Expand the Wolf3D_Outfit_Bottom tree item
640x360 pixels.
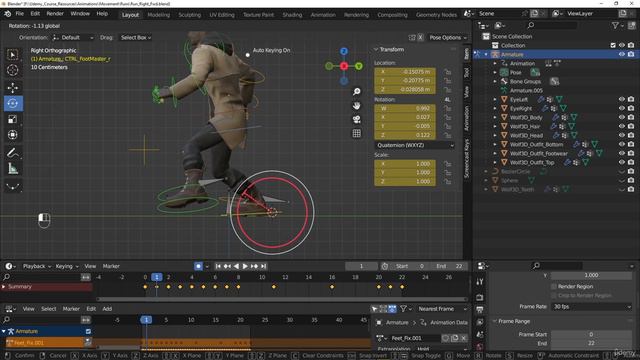(495, 144)
